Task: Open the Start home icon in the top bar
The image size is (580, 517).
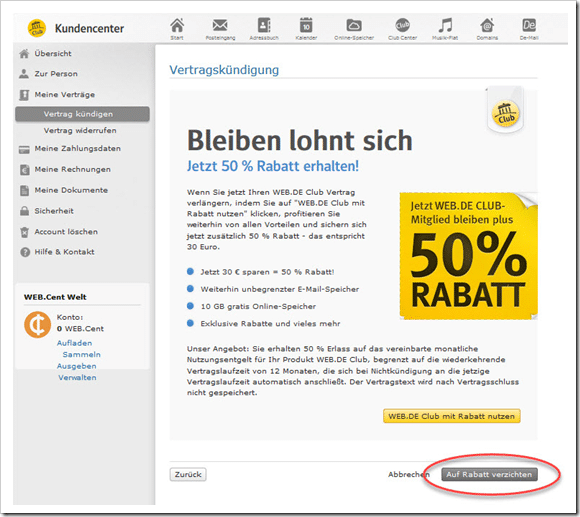Action: point(177,25)
